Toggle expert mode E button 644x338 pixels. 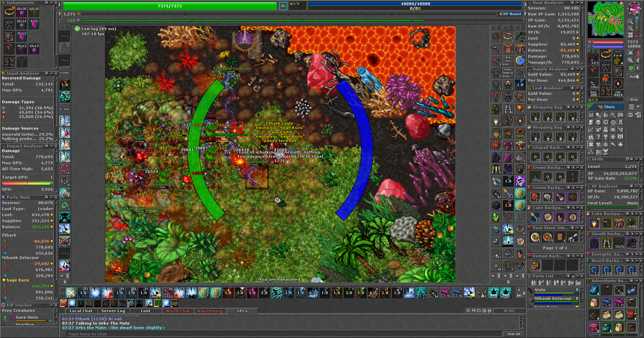click(x=638, y=68)
